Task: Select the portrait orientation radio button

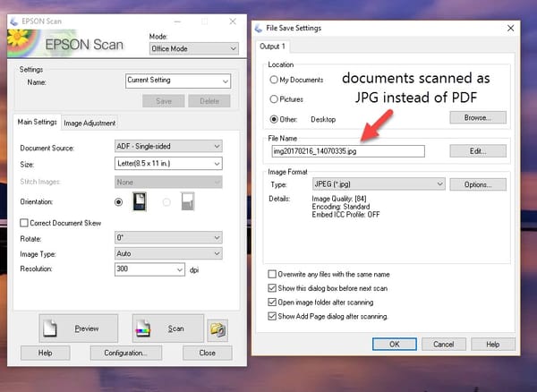Action: [118, 202]
